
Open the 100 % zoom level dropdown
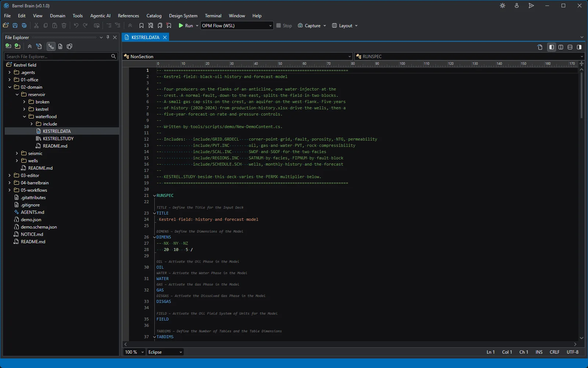(x=134, y=352)
